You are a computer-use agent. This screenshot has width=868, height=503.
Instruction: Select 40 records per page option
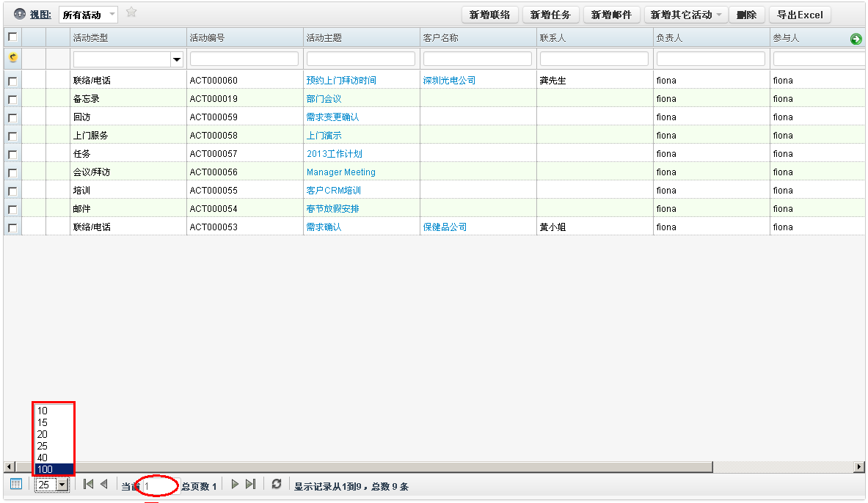[x=54, y=458]
